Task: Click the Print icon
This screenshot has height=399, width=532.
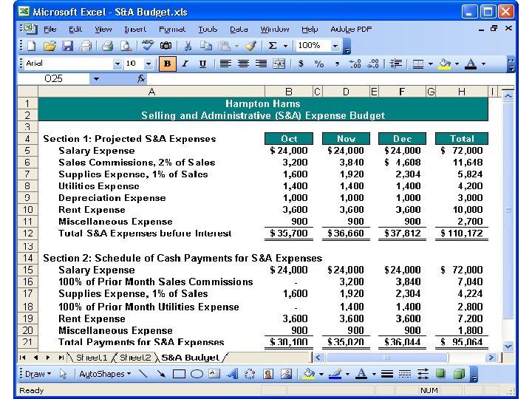Action: click(x=108, y=46)
